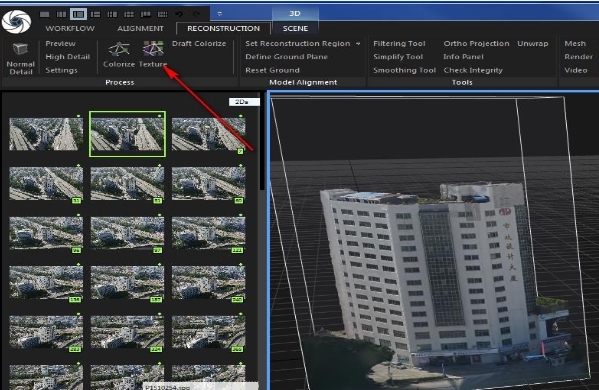This screenshot has width=599, height=390.
Task: Run Preview reconstruction
Action: point(60,44)
